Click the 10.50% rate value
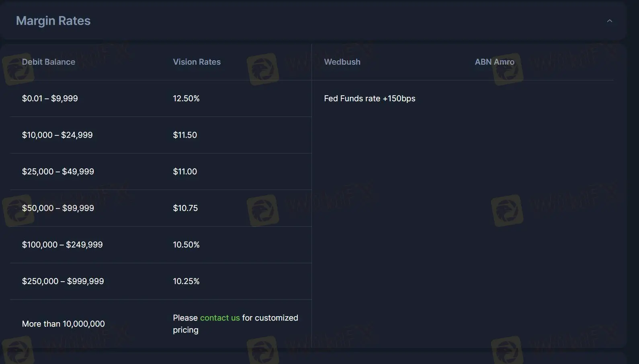Screen dimensions: 639x364 pyautogui.click(x=186, y=245)
